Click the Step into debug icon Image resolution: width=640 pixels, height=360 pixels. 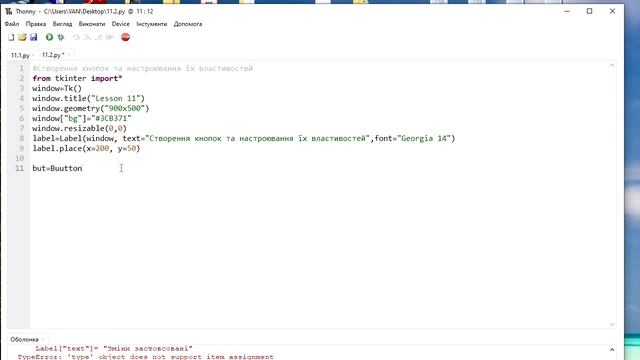[x=87, y=37]
